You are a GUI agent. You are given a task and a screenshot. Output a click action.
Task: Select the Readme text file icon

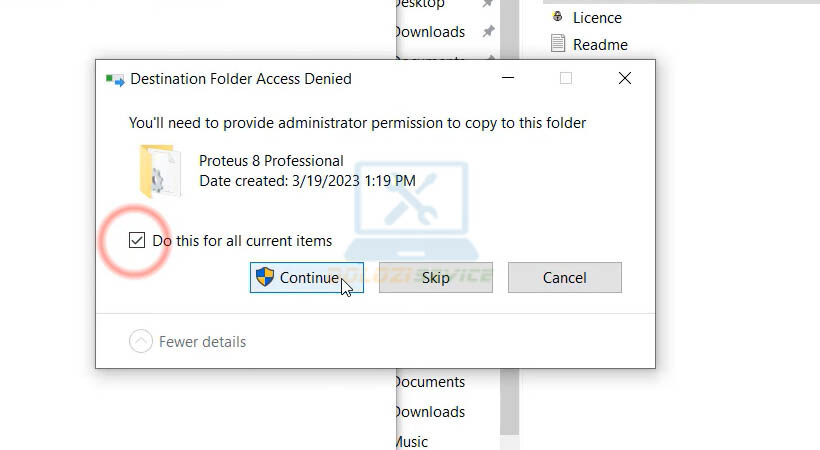point(559,44)
